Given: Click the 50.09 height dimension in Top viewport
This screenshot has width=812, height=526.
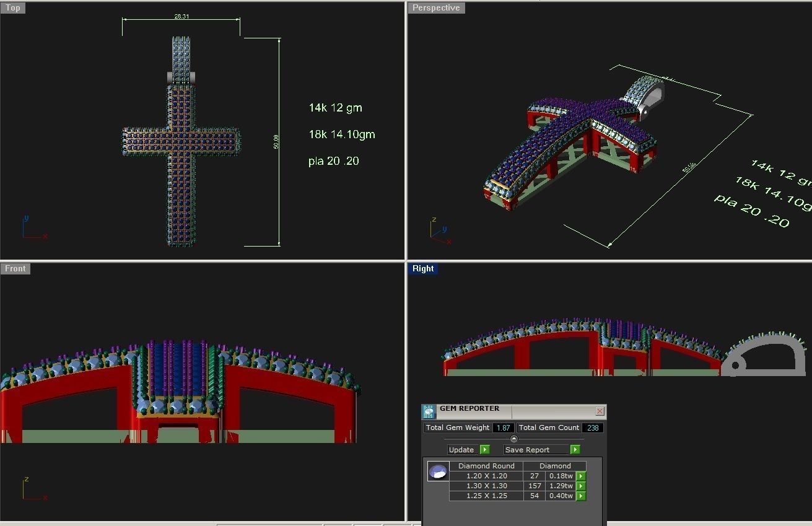Looking at the screenshot, I should click(x=276, y=142).
